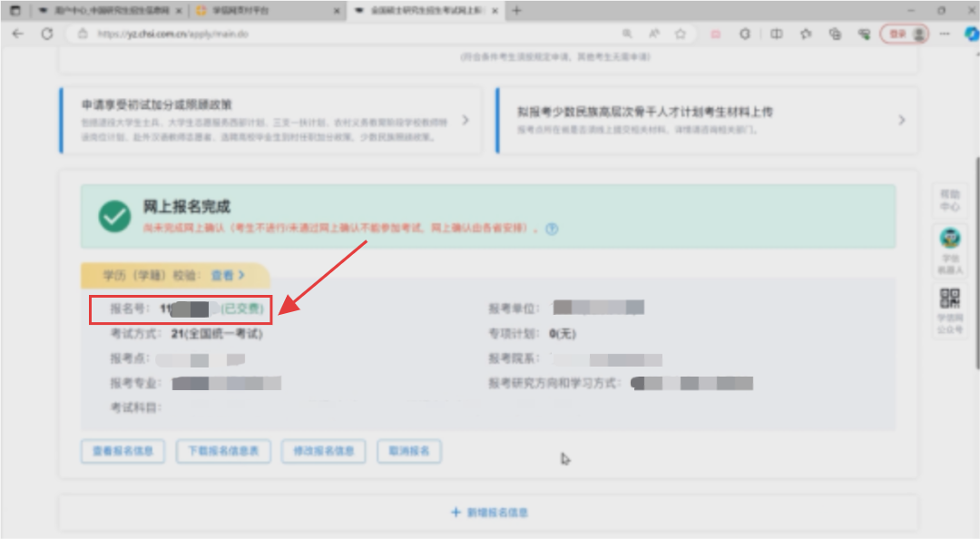
Task: Click the 专项计划 0(无) value
Action: click(x=563, y=334)
